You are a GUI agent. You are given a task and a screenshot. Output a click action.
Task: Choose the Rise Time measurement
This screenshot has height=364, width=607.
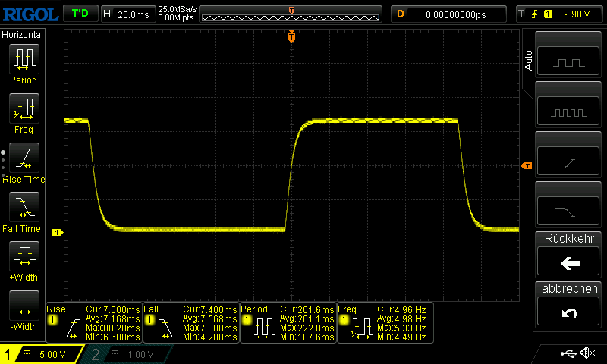click(x=23, y=157)
